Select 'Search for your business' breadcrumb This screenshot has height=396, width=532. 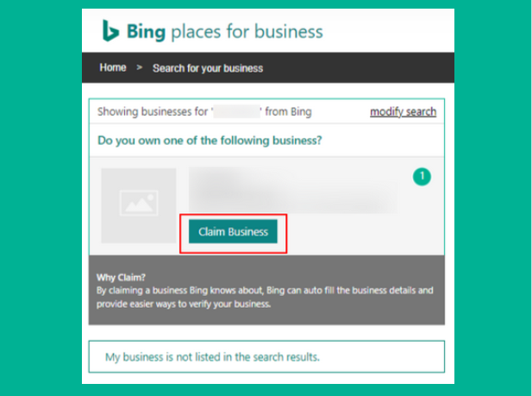[x=208, y=68]
